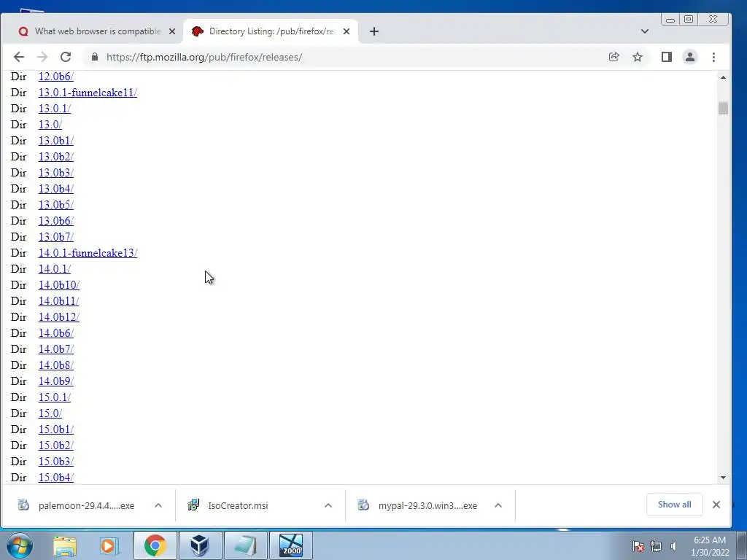747x560 pixels.
Task: Expand options for palemoon download
Action: [158, 506]
